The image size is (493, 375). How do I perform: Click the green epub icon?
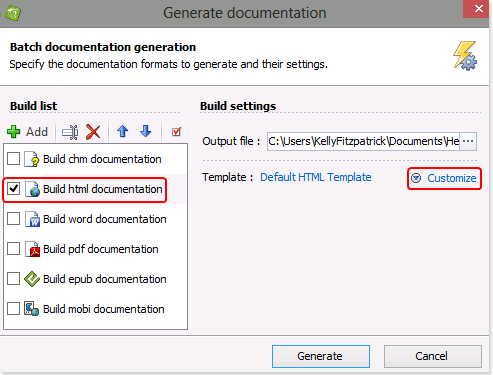(32, 279)
